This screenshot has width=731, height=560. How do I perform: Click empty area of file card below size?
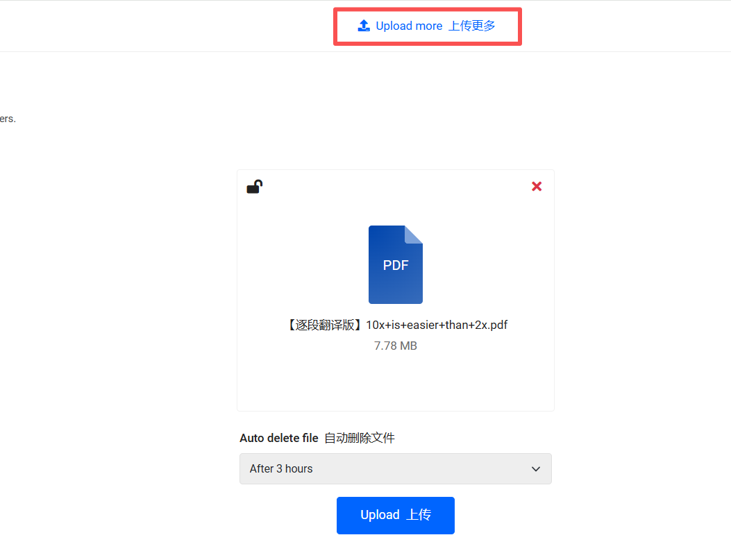pyautogui.click(x=396, y=382)
